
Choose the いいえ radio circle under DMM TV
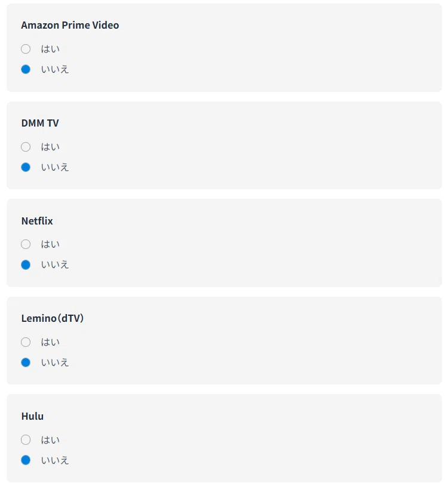point(26,167)
